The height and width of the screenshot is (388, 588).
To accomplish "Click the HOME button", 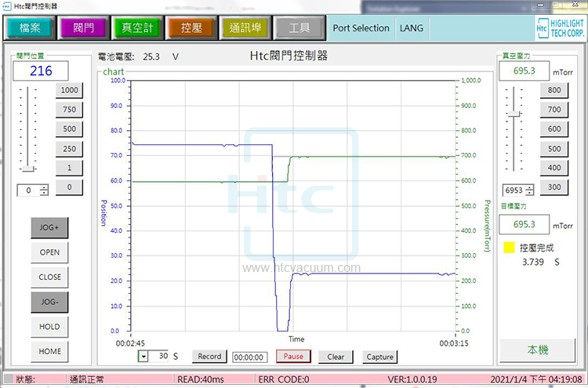I will click(x=49, y=351).
